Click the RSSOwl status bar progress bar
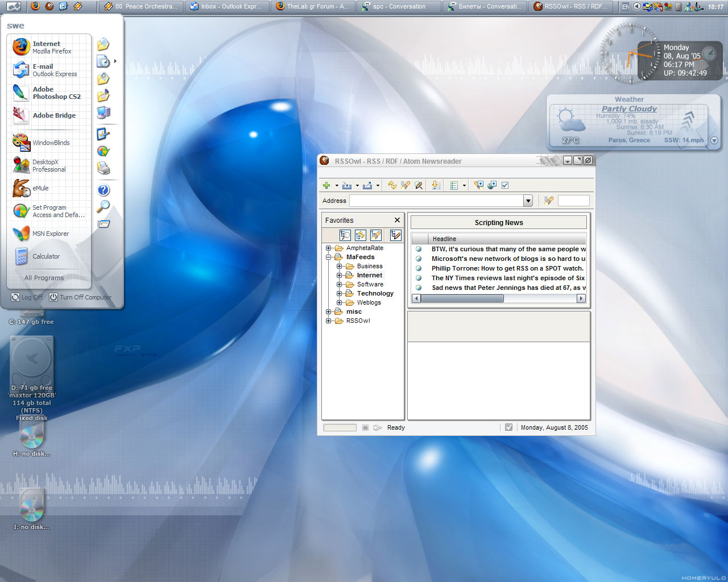Image resolution: width=728 pixels, height=582 pixels. click(340, 427)
